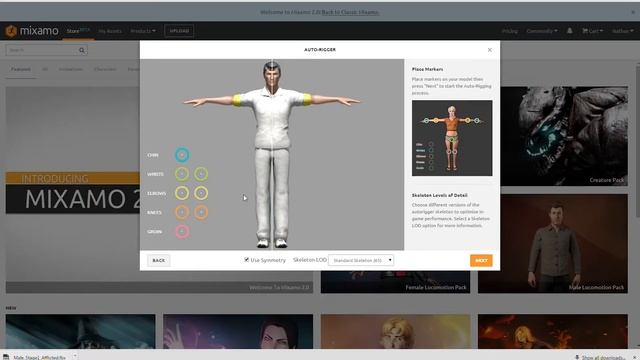The height and width of the screenshot is (360, 640).
Task: Follow Back to Classic Mixamo link
Action: [350, 12]
